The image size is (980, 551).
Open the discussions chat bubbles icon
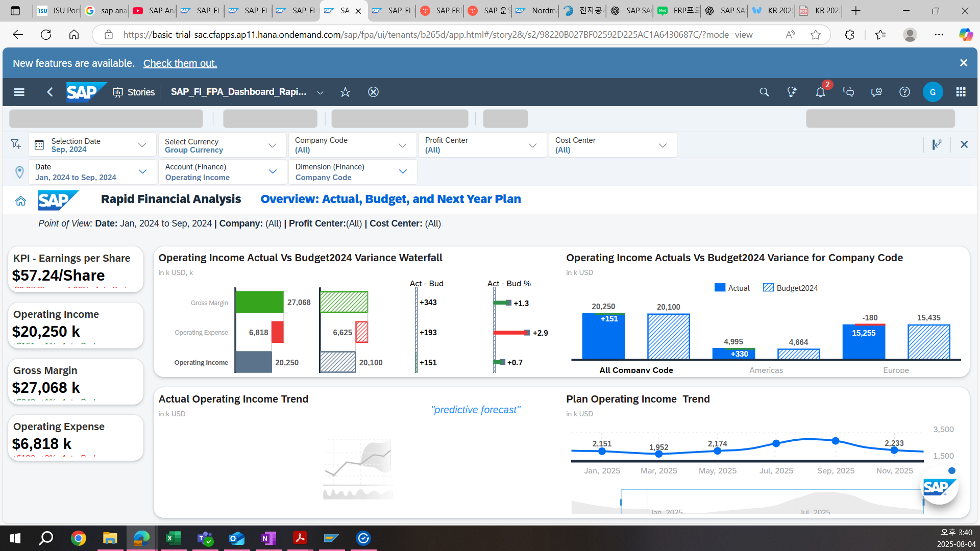848,92
